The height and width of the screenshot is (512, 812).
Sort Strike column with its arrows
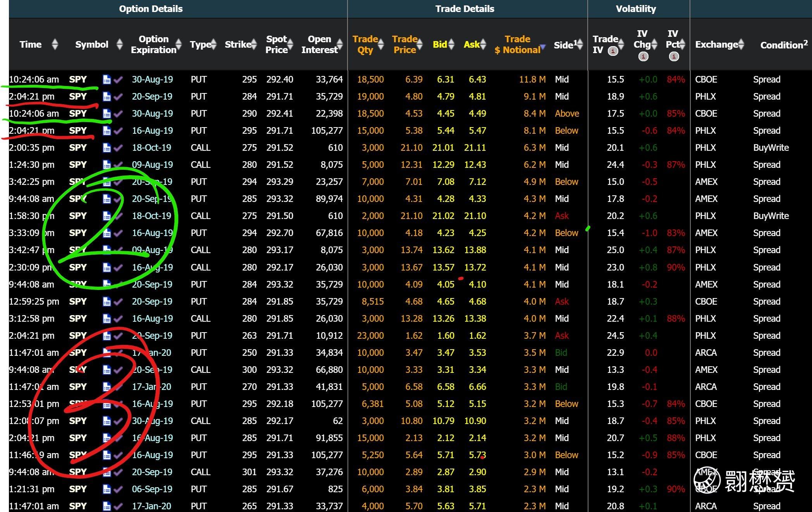pos(254,44)
